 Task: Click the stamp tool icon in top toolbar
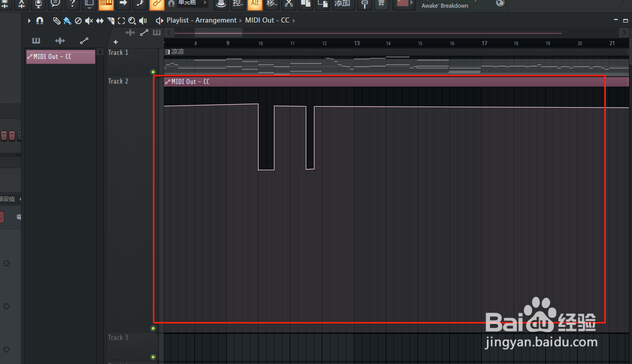(221, 4)
